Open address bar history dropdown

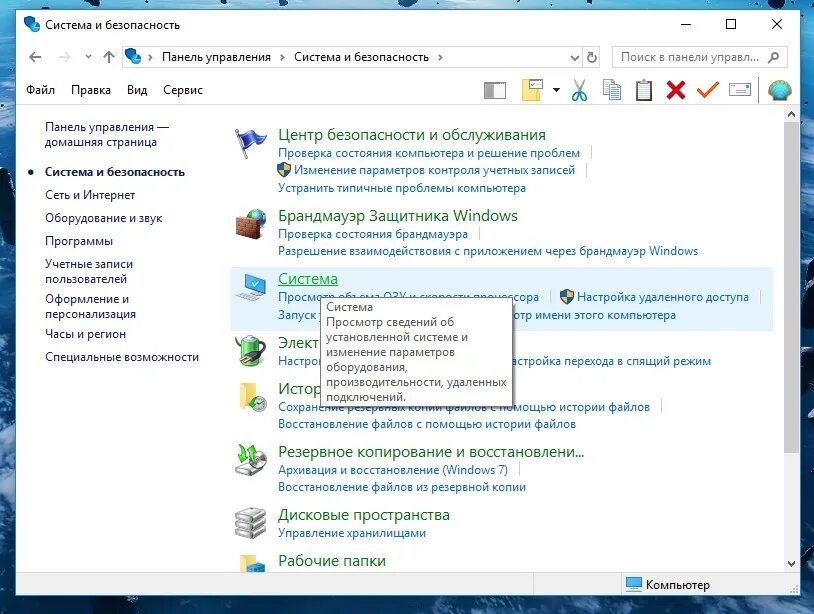point(575,58)
